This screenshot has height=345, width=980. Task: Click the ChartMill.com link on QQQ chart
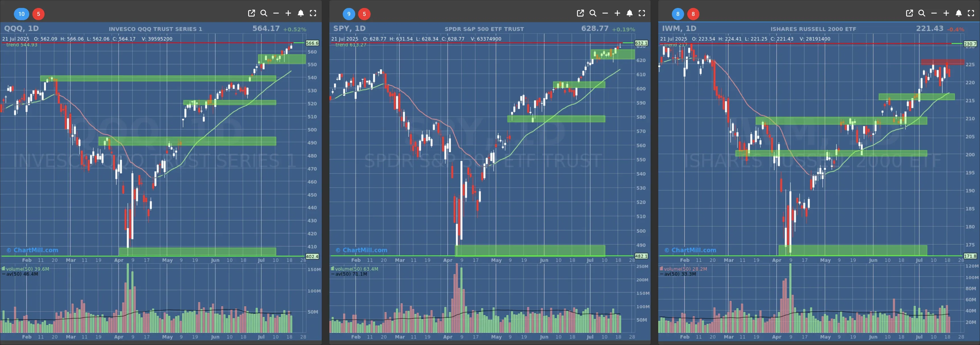coord(32,250)
